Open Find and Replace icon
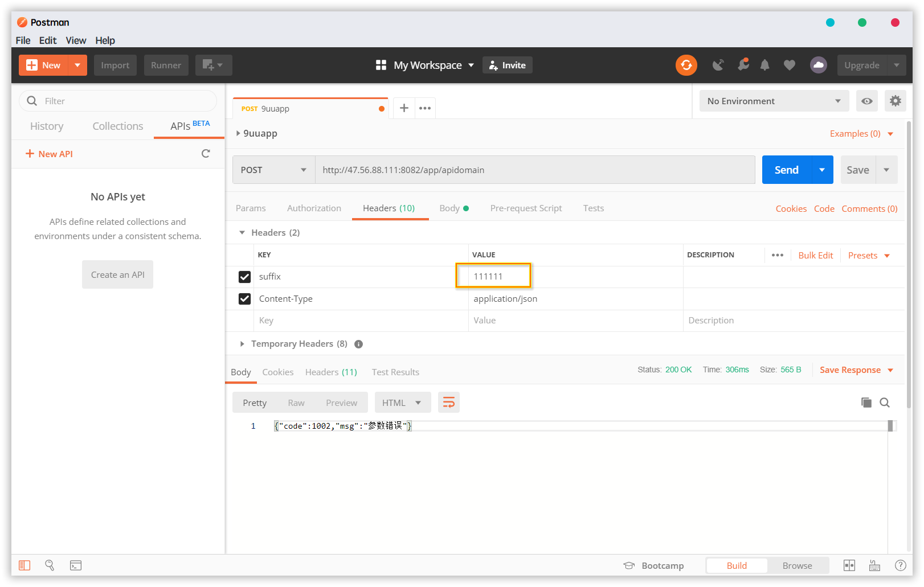 click(50, 565)
